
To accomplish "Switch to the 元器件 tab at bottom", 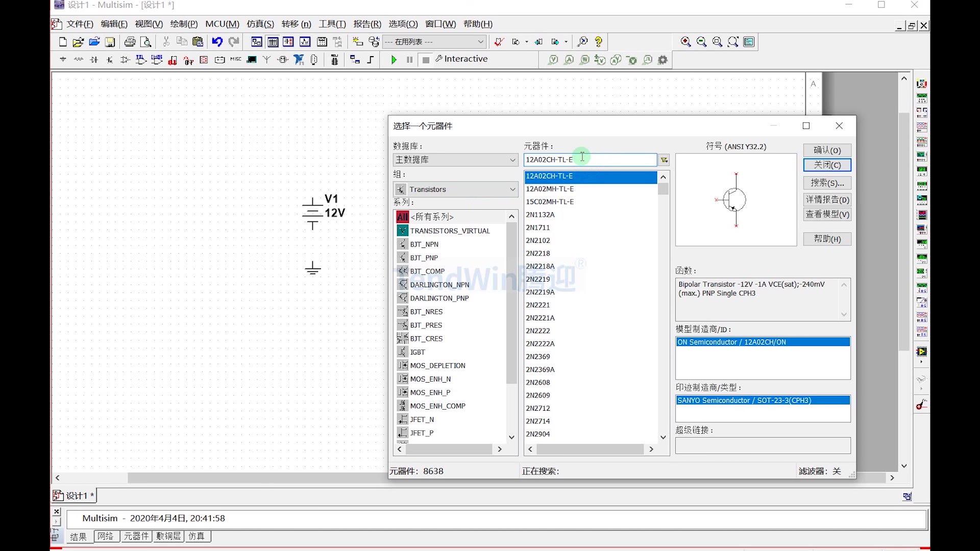I will [136, 536].
